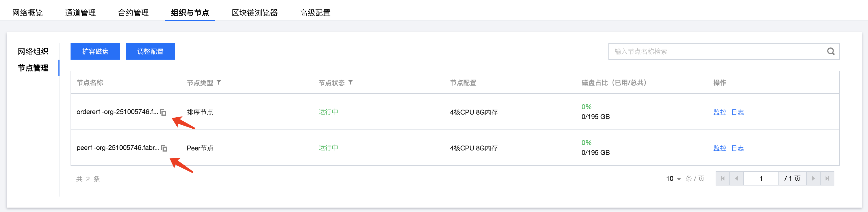Jump to last page
The width and height of the screenshot is (868, 212).
click(x=827, y=179)
